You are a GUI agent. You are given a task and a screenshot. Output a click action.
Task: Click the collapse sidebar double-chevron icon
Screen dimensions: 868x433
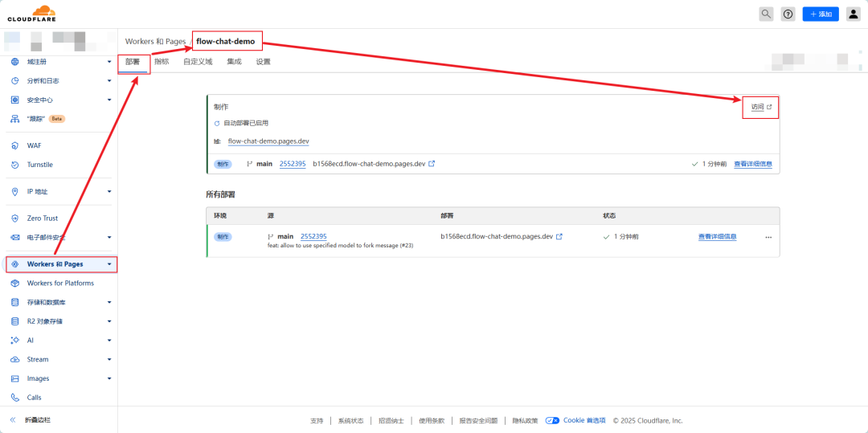13,420
